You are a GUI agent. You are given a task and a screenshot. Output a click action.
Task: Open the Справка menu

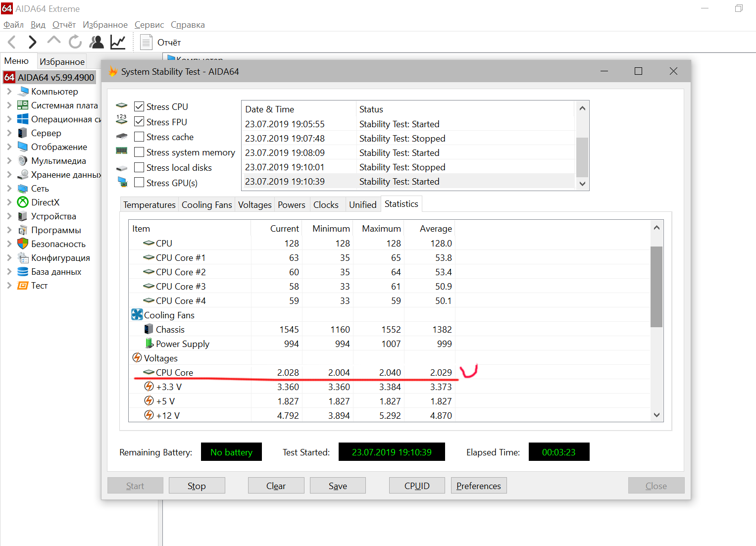coord(188,25)
